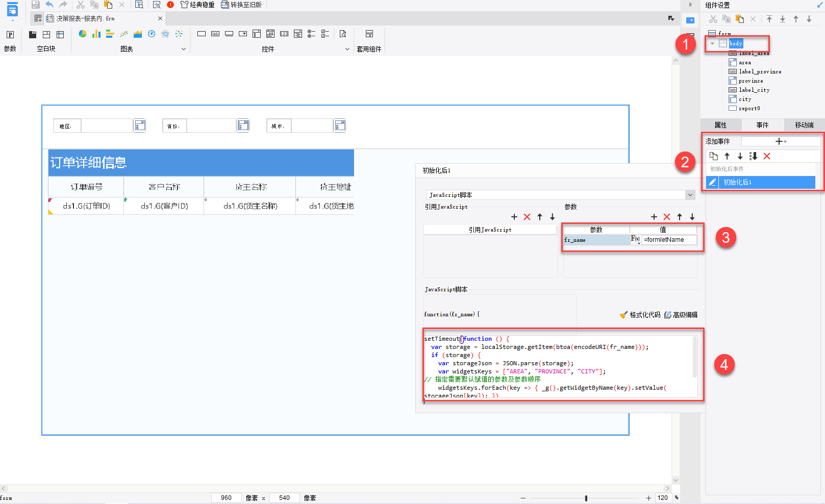Choose the date picker widget icon

[x=270, y=34]
